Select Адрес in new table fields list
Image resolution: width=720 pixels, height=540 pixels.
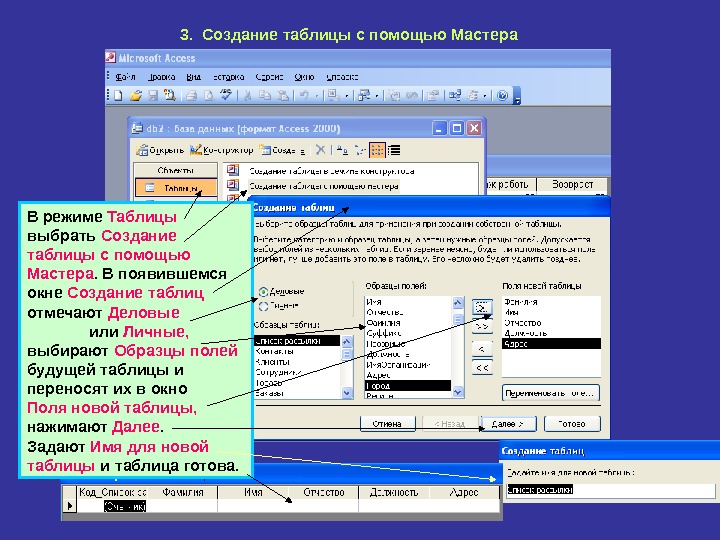[551, 343]
